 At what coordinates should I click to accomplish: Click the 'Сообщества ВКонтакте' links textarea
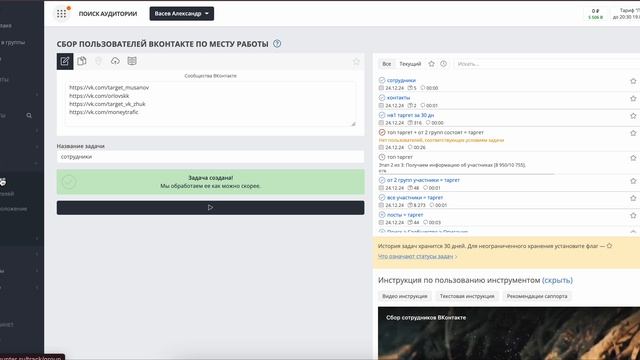click(211, 104)
